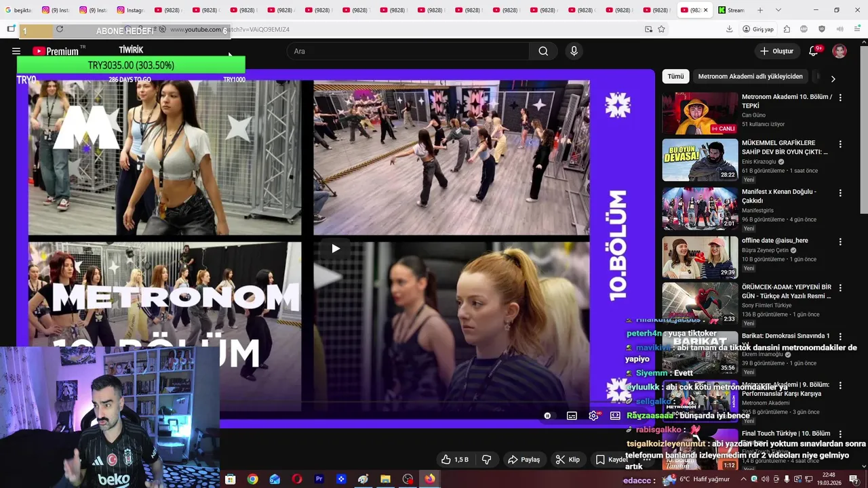Click the YouTube Premium logo
Viewport: 868px width, 488px height.
pyautogui.click(x=56, y=51)
